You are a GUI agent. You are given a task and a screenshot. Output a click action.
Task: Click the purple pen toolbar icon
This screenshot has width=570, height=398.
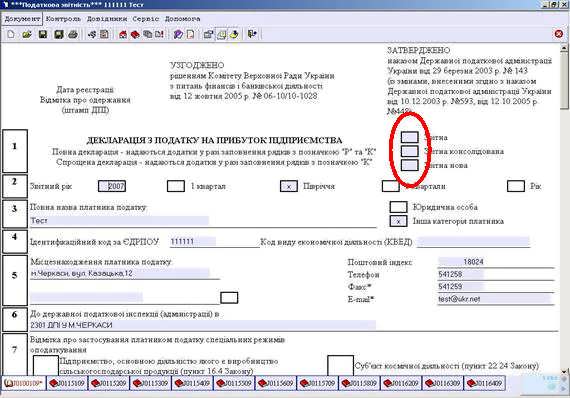(x=178, y=35)
